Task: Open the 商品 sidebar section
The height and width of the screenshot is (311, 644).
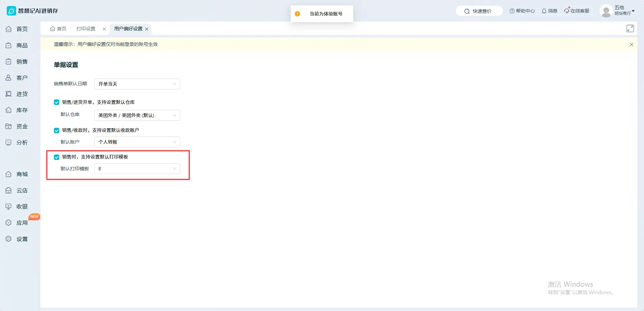Action: pyautogui.click(x=17, y=45)
